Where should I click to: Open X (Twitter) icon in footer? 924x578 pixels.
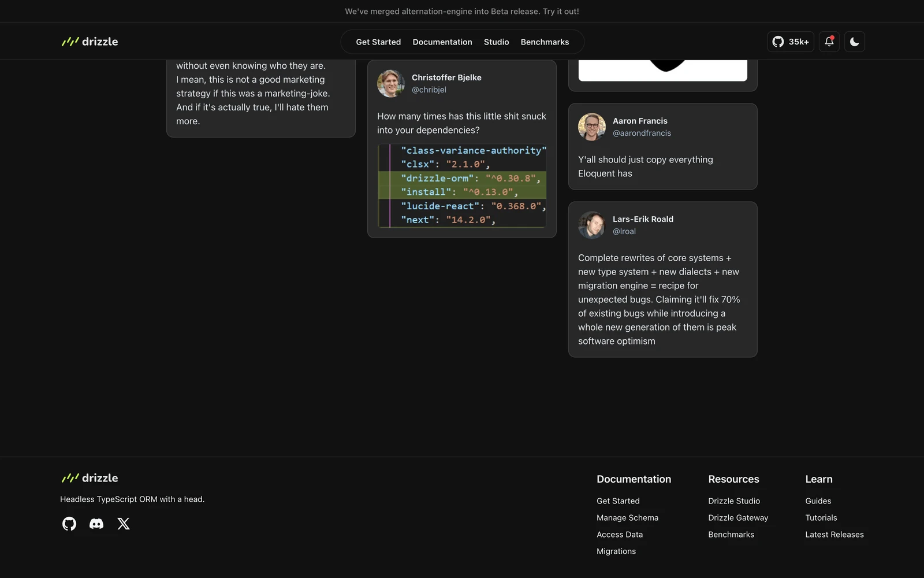click(124, 524)
